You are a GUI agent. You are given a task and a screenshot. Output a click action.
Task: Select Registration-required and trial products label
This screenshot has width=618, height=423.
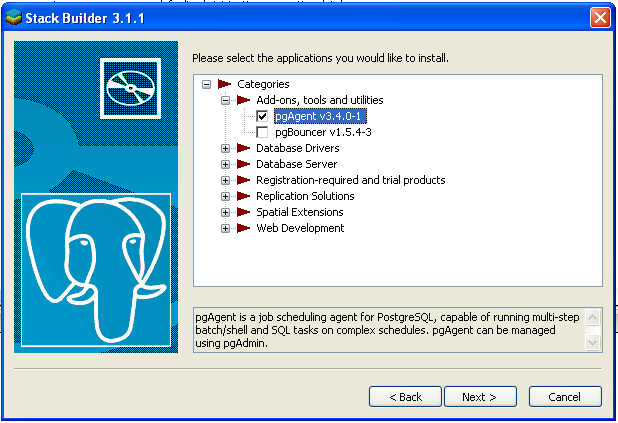coord(351,180)
